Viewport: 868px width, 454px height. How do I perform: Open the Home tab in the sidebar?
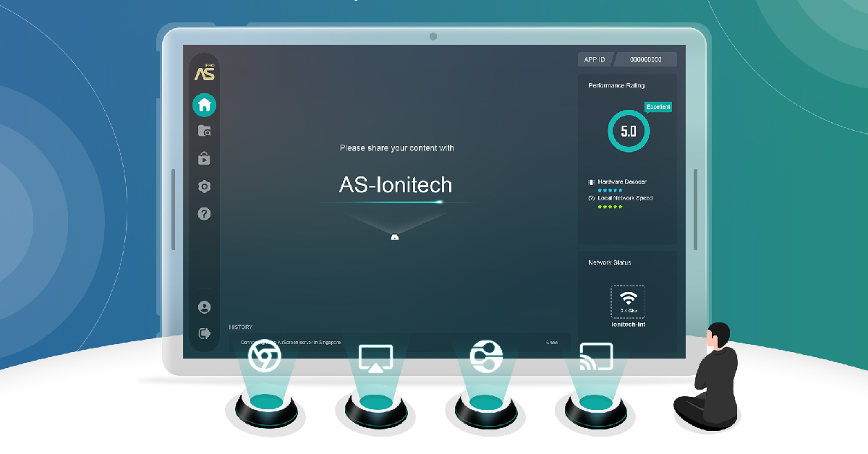pyautogui.click(x=204, y=105)
